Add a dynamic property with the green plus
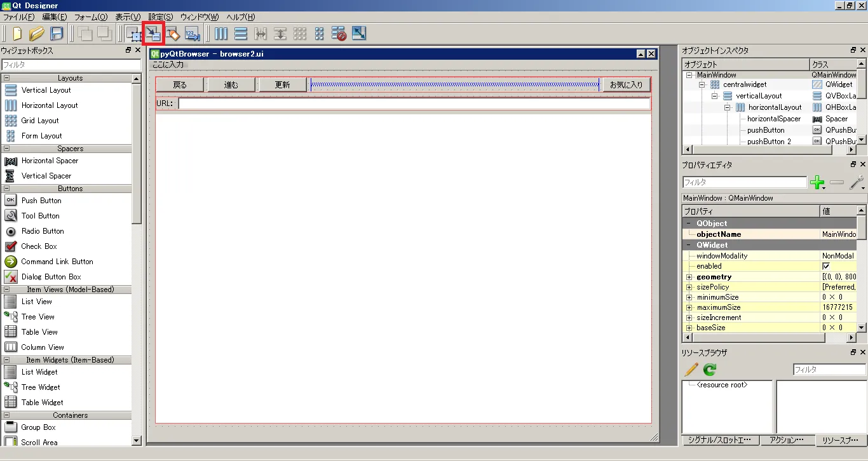The height and width of the screenshot is (461, 868). 817,182
